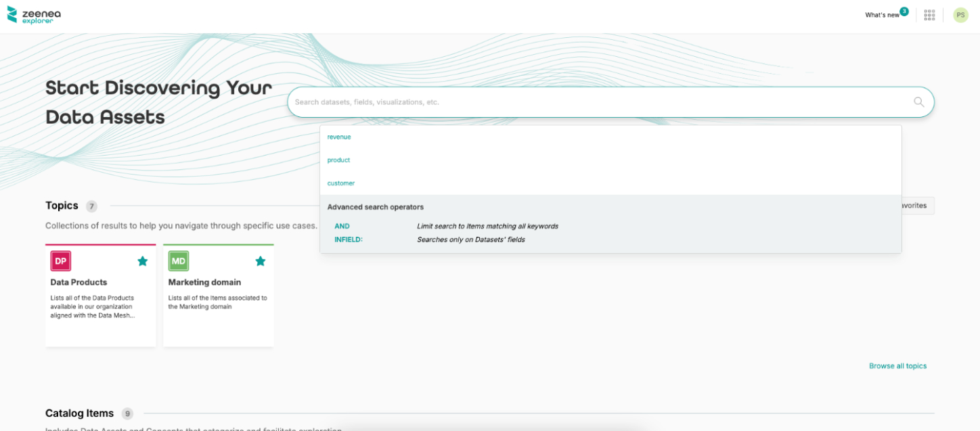980x431 pixels.
Task: Choose the AND search operator
Action: (342, 226)
